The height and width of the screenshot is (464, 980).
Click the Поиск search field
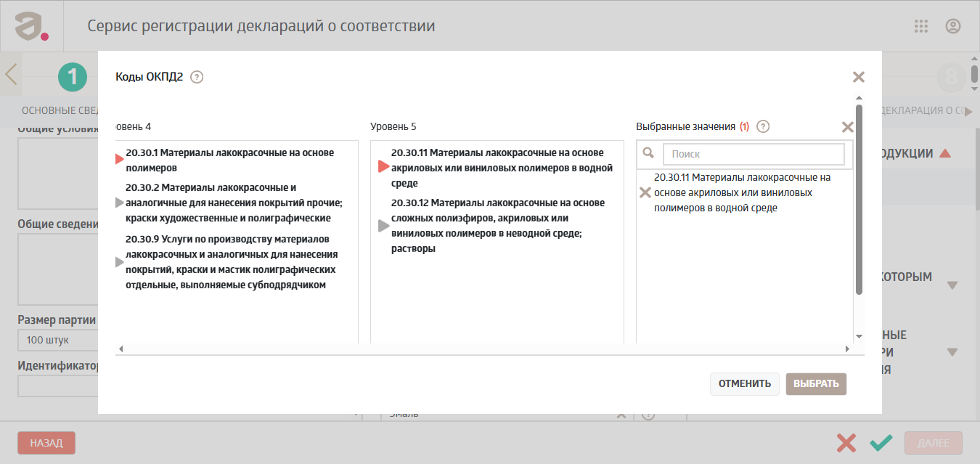[754, 154]
